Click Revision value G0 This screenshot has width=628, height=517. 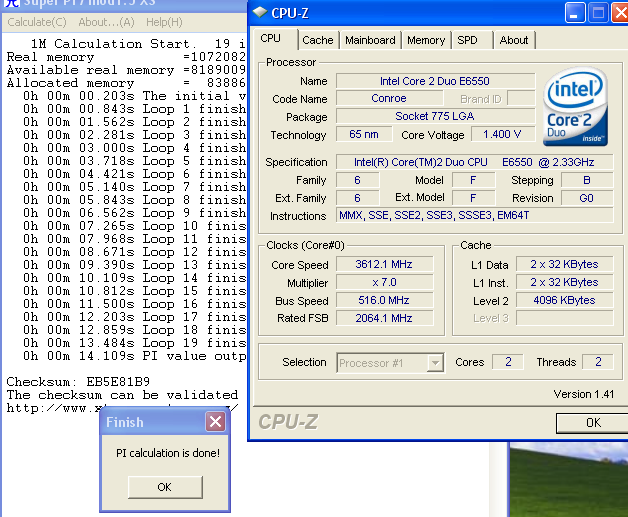click(x=587, y=198)
